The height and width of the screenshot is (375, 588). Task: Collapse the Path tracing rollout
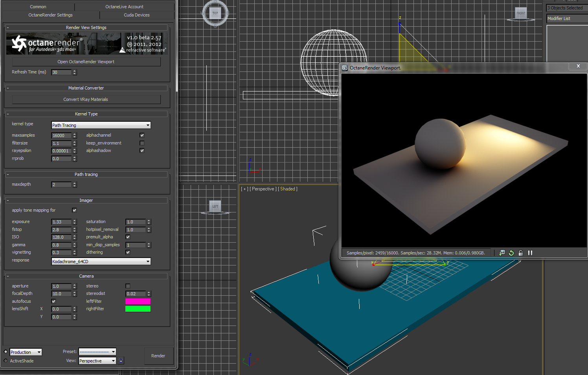[86, 174]
